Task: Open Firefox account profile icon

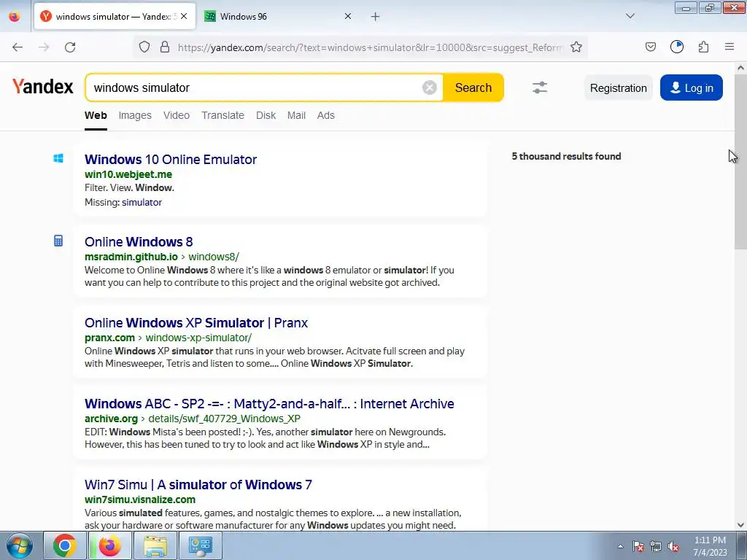Action: click(x=677, y=47)
